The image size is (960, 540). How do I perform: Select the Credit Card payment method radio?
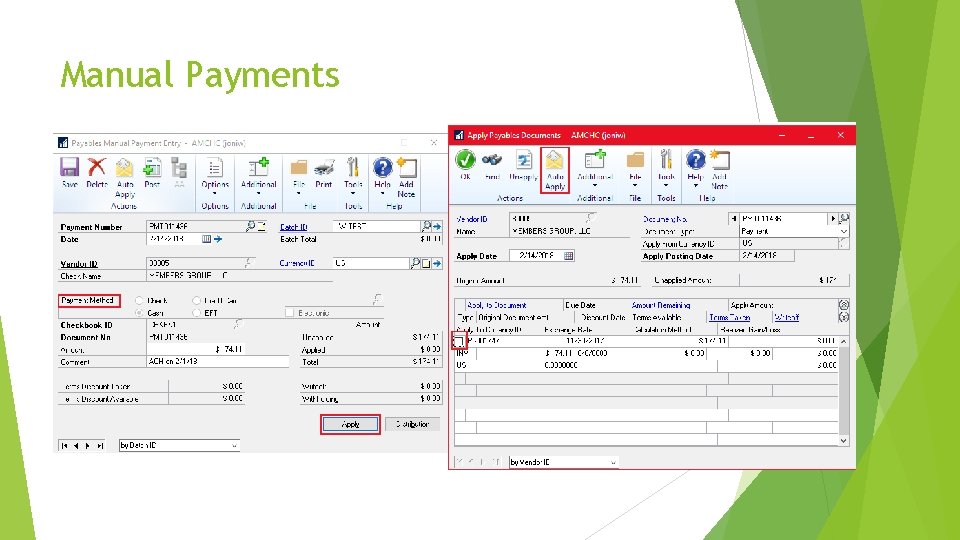tap(197, 301)
